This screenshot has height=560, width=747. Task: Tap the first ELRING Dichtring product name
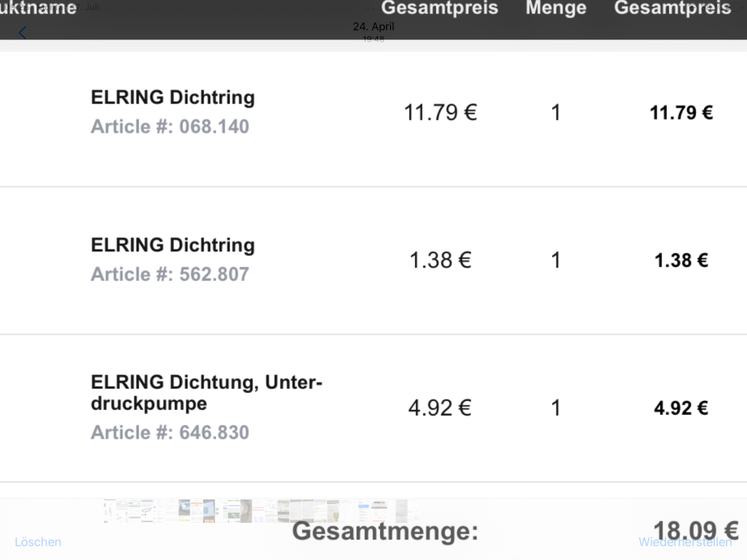pyautogui.click(x=173, y=98)
